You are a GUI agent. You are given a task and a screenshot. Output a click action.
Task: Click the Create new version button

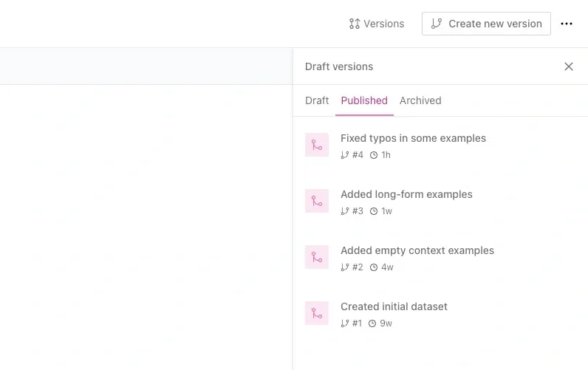[x=486, y=24]
